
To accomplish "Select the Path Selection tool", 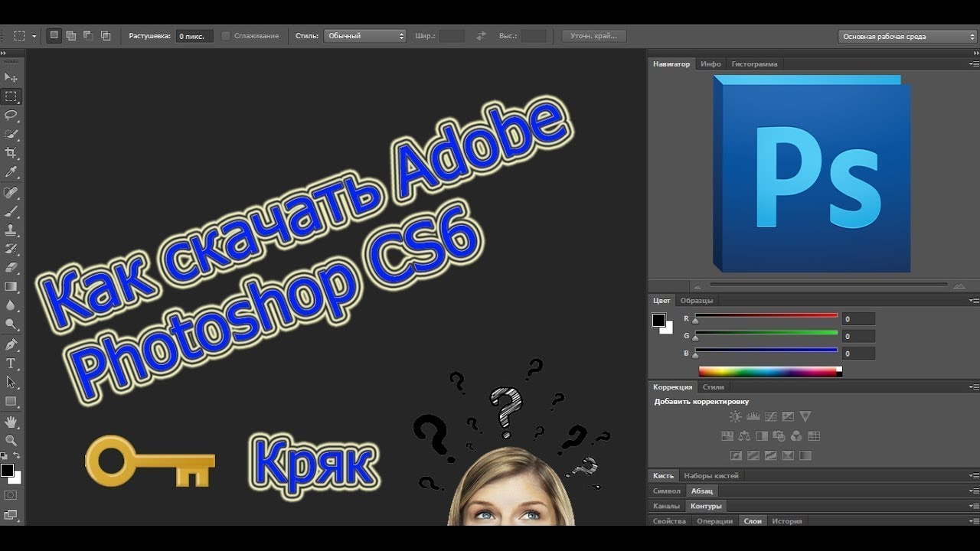I will coord(11,383).
